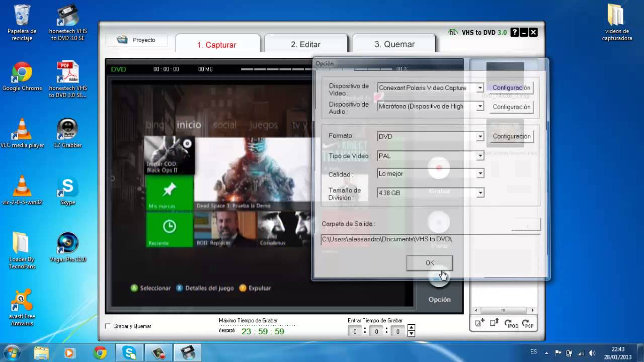Open the Windows Start menu
Viewport: 644px width, 362px height.
pyautogui.click(x=12, y=352)
